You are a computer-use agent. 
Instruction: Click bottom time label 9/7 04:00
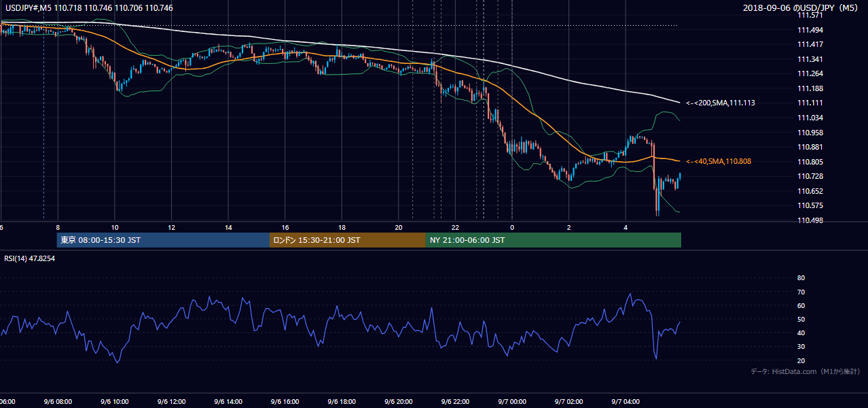click(626, 402)
